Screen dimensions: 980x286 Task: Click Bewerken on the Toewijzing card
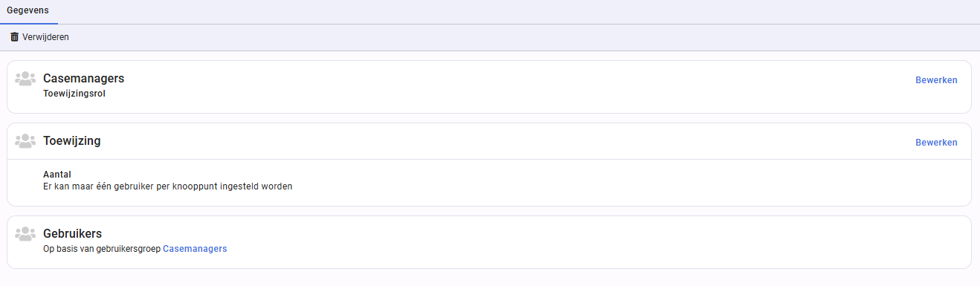pyautogui.click(x=936, y=143)
